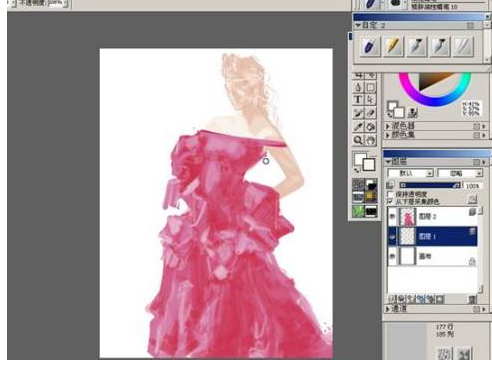Open the layers panel flyout menu arrow
The width and height of the screenshot is (492, 371).
484,162
